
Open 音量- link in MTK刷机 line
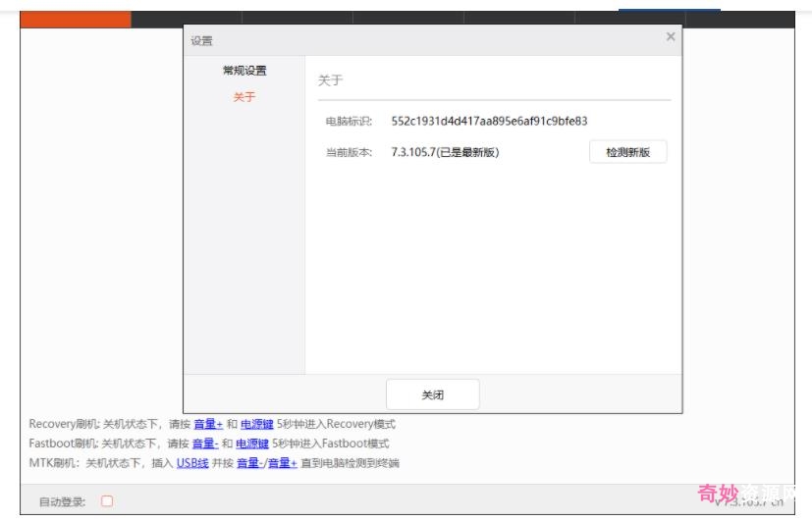[248, 463]
